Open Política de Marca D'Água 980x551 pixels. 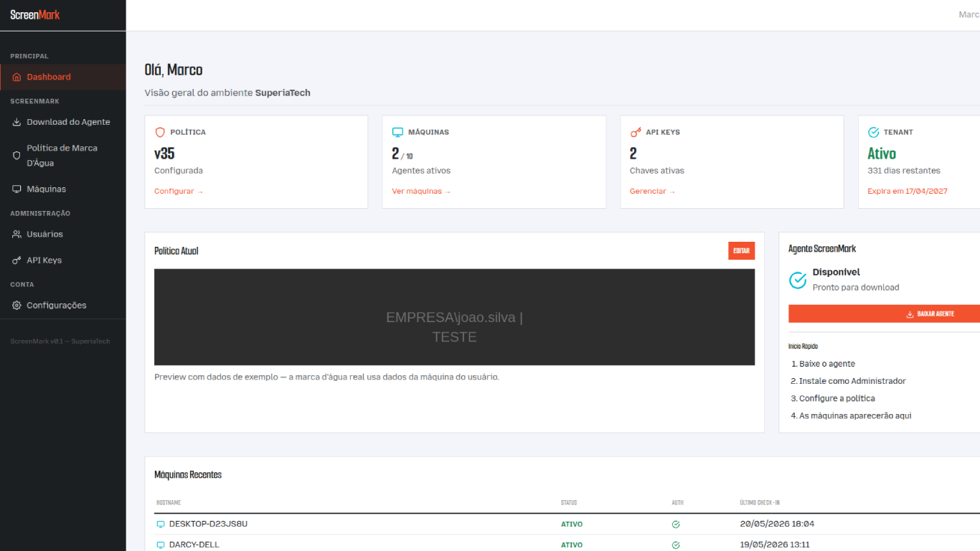(63, 156)
